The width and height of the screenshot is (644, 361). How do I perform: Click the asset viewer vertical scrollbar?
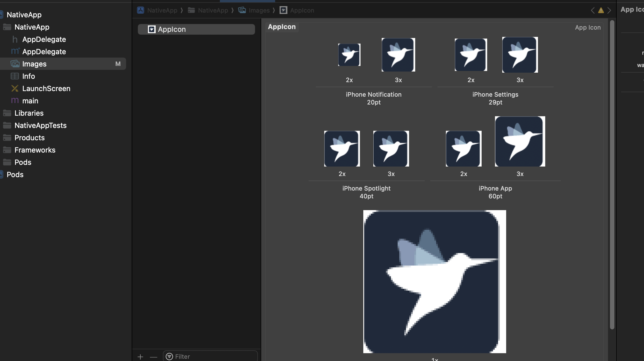pyautogui.click(x=612, y=175)
